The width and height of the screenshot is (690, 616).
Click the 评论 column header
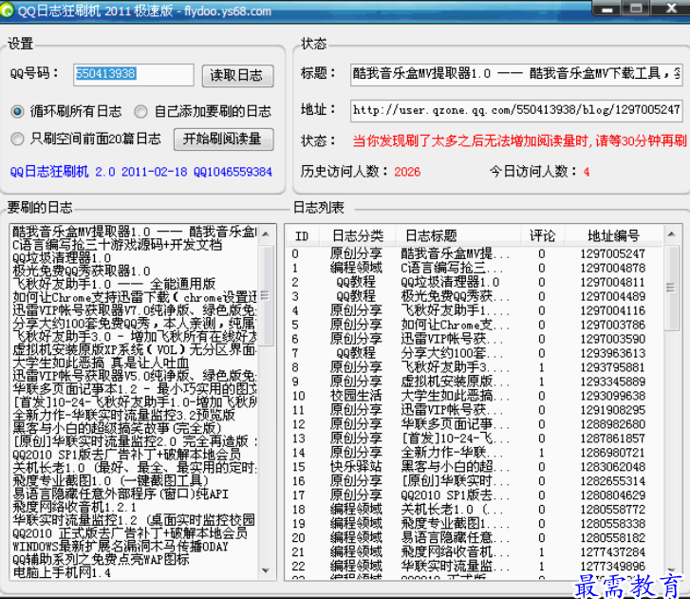(x=542, y=236)
